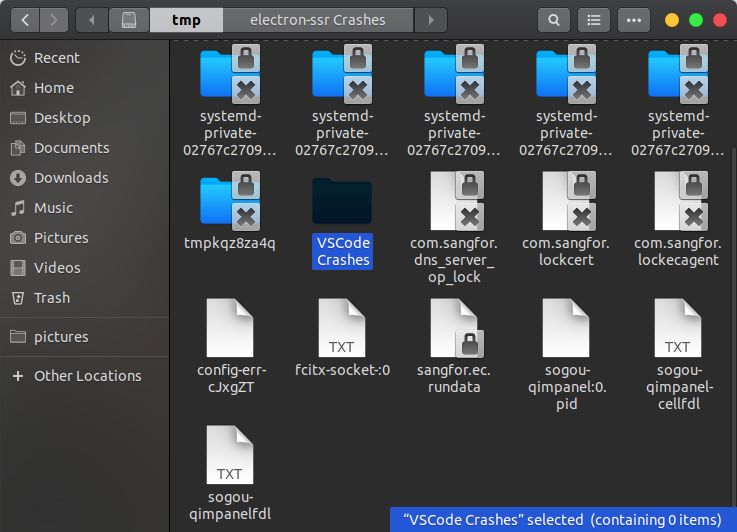737x532 pixels.
Task: Minimize window with yellow button
Action: point(672,20)
